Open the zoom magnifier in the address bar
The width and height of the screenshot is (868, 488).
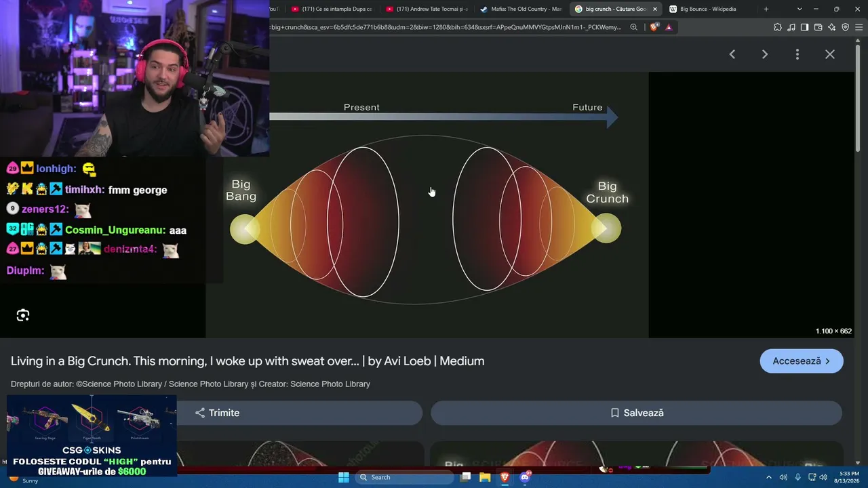pos(633,27)
